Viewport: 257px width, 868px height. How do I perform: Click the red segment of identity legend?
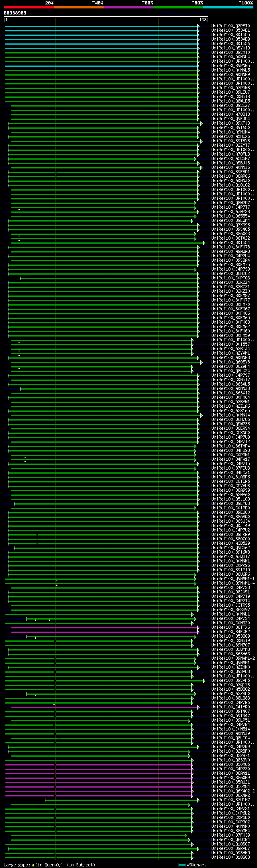tap(29, 7)
